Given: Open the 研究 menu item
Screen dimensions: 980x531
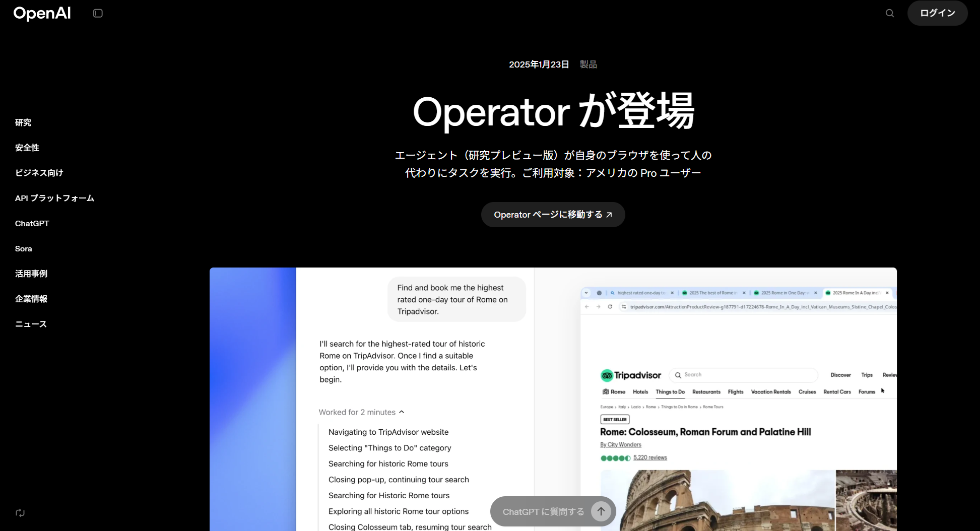Looking at the screenshot, I should pos(23,122).
